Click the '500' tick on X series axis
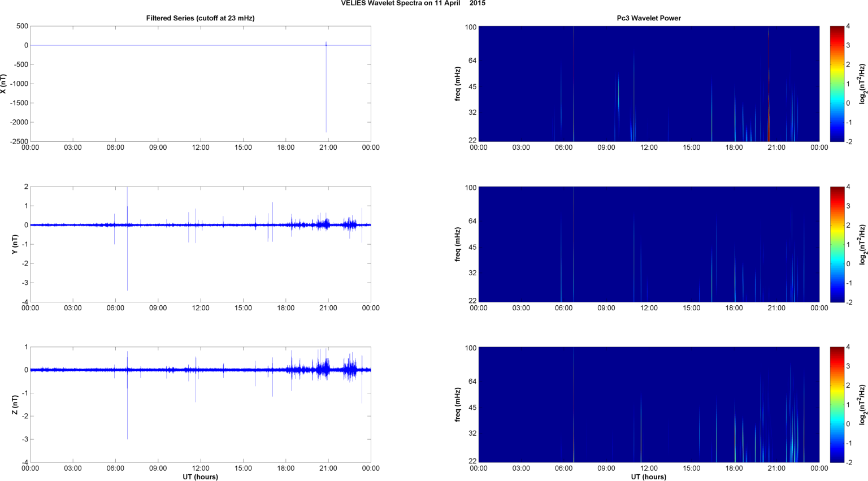This screenshot has width=868, height=481. pyautogui.click(x=23, y=26)
